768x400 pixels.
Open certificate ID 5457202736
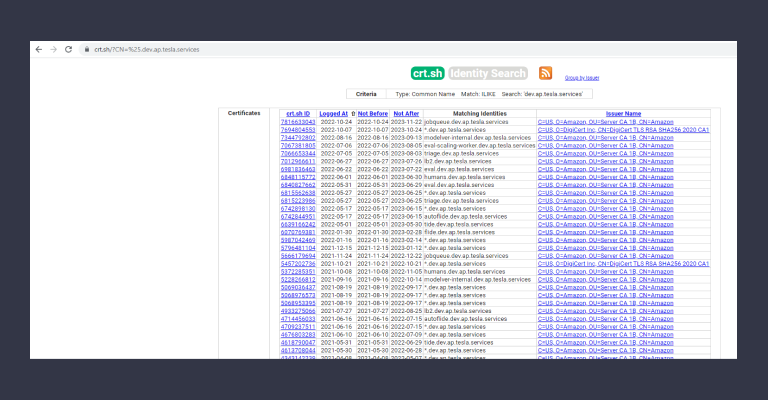(298, 263)
